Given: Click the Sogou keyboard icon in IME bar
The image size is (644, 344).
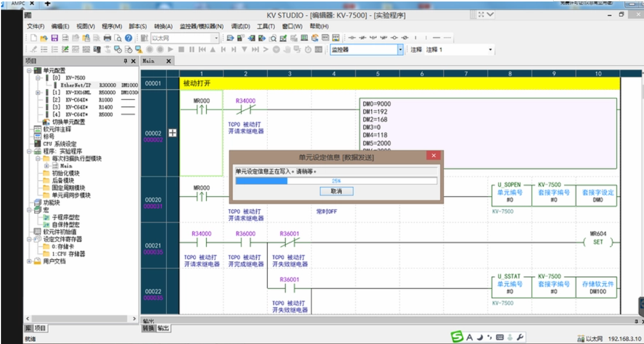Looking at the screenshot, I should pos(500,338).
